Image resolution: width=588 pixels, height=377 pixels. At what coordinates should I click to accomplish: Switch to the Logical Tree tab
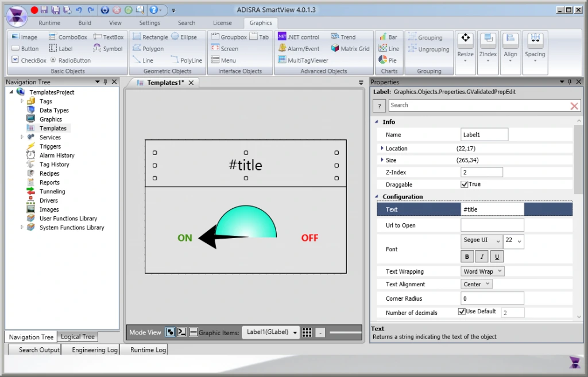(x=78, y=336)
